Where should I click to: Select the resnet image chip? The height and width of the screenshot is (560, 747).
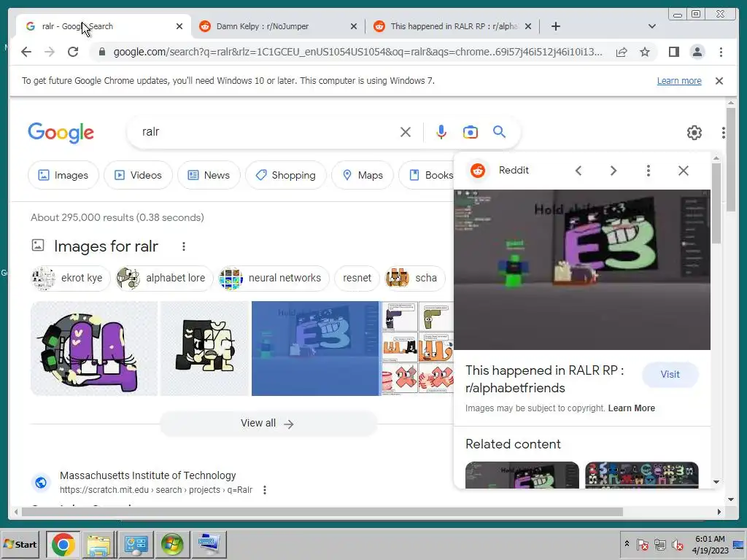click(357, 278)
